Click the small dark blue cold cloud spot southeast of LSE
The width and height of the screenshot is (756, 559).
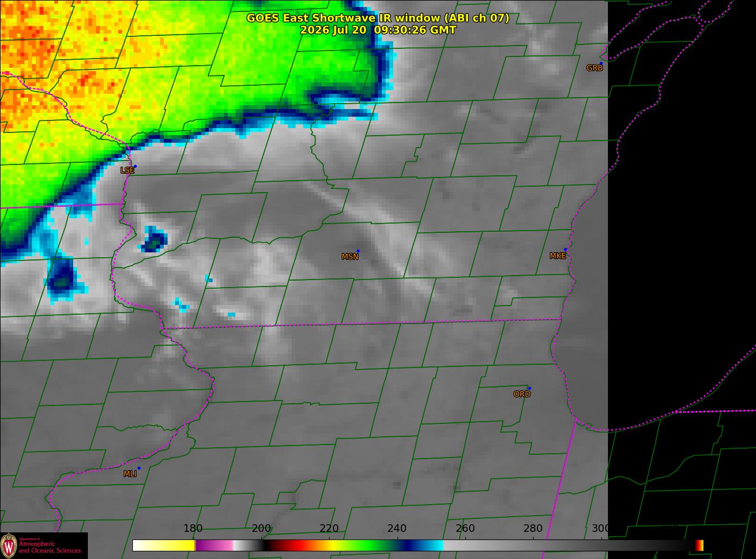pos(154,240)
